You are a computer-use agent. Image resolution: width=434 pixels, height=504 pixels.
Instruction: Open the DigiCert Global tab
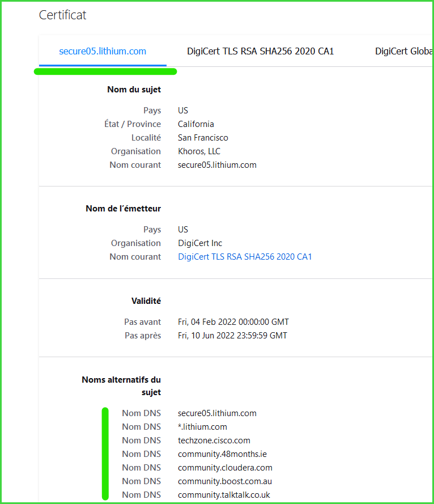point(403,51)
